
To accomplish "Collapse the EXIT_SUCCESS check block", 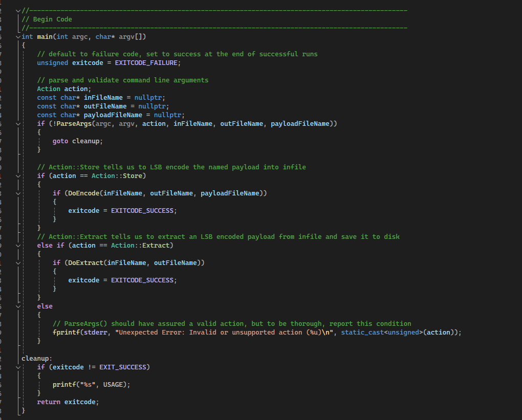I will coord(18,367).
